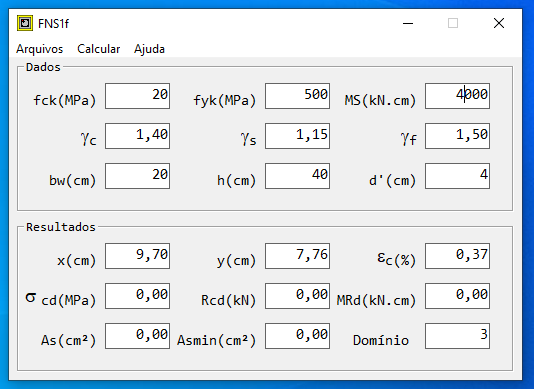Click the 'Dados' group label
Screen dimensions: 534x389
(43, 67)
